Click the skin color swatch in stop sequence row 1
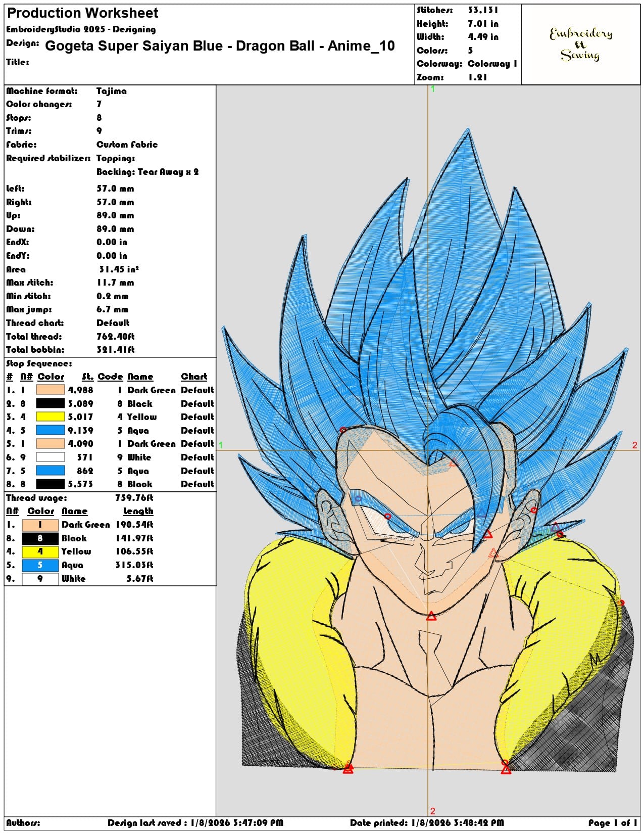 pos(51,390)
